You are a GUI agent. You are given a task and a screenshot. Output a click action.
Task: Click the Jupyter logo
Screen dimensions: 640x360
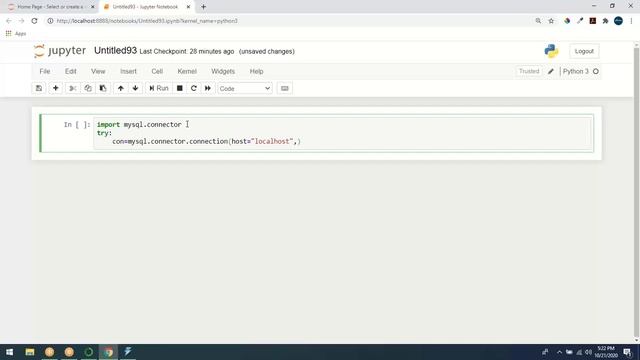pyautogui.click(x=60, y=51)
